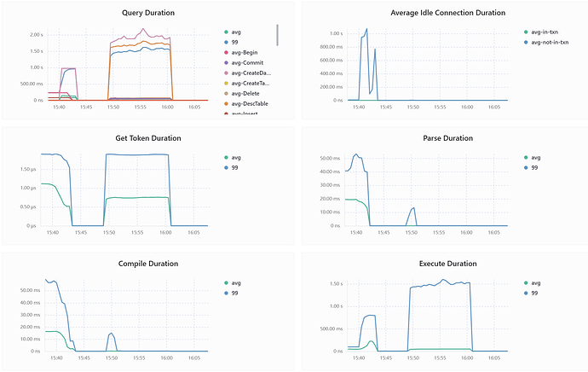Open the Average Idle Connection Duration title menu
The height and width of the screenshot is (372, 588).
coord(447,13)
